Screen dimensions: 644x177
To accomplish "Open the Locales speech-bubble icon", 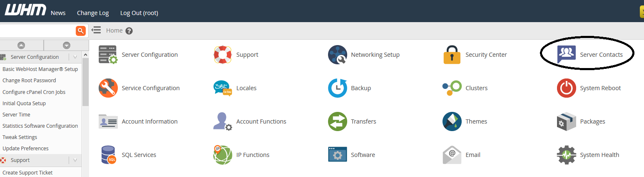I will (223, 88).
